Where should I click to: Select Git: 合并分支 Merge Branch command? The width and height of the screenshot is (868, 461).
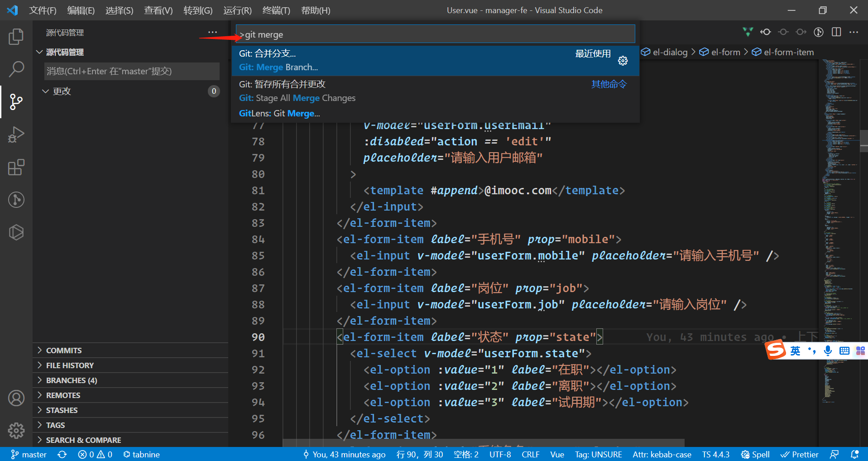[435, 60]
